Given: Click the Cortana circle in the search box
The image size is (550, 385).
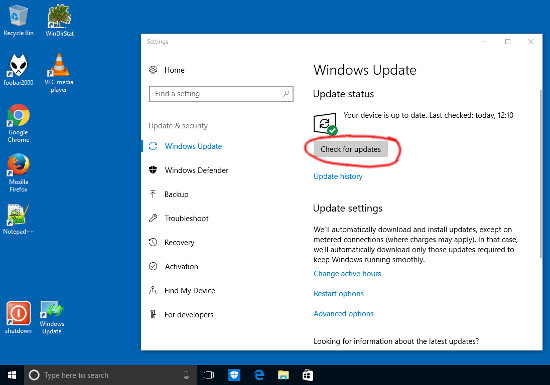Looking at the screenshot, I should (34, 375).
